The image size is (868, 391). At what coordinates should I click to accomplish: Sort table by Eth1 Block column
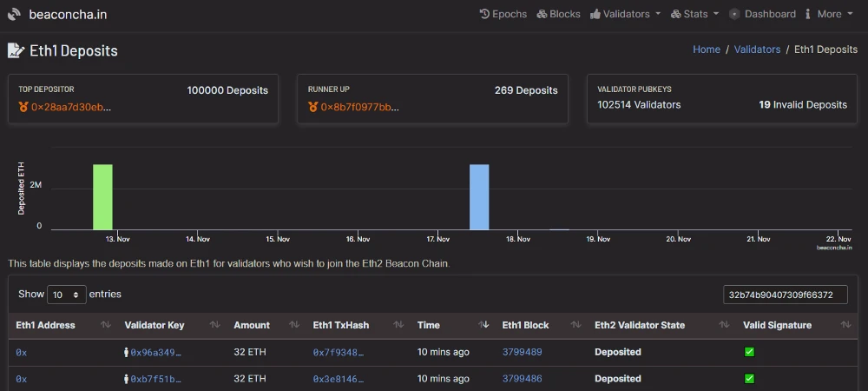tap(541, 325)
